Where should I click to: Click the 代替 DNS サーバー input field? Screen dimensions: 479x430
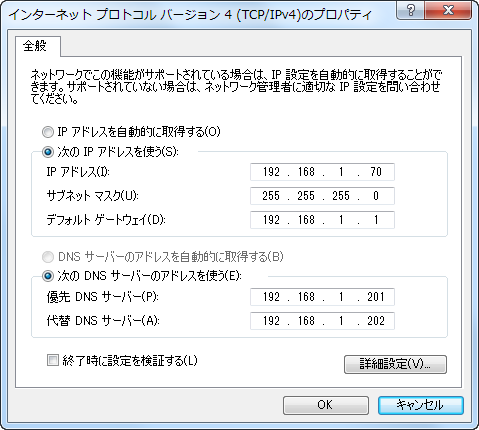322,321
